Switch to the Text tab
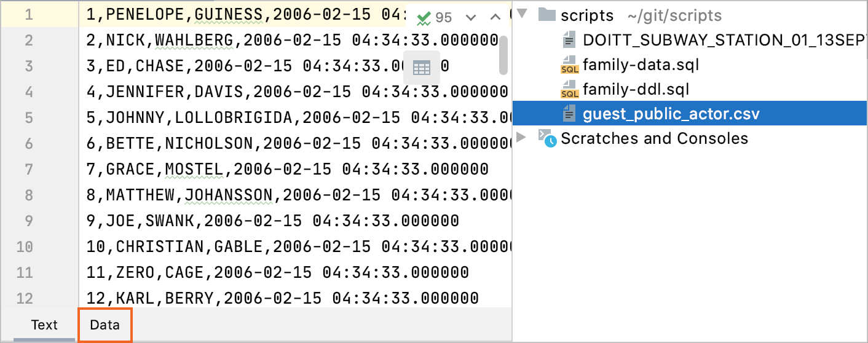 click(x=44, y=325)
